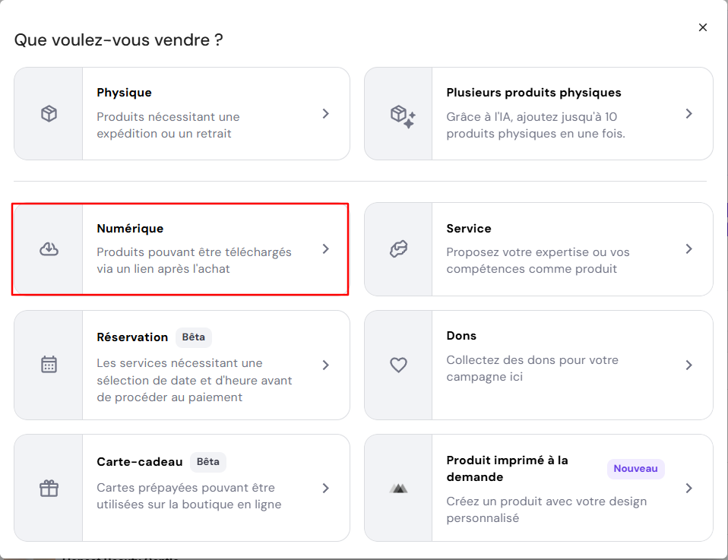Image resolution: width=728 pixels, height=560 pixels.
Task: Open the Carte-cadeau option via its chevron
Action: click(x=326, y=488)
